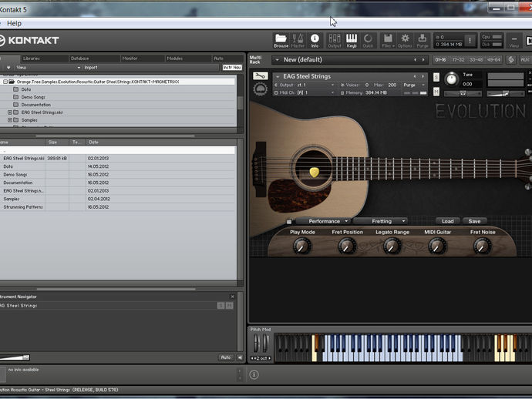Viewport: 532px width, 399px height.
Task: Select EAG Steel Strings.nki file row
Action: pos(117,159)
